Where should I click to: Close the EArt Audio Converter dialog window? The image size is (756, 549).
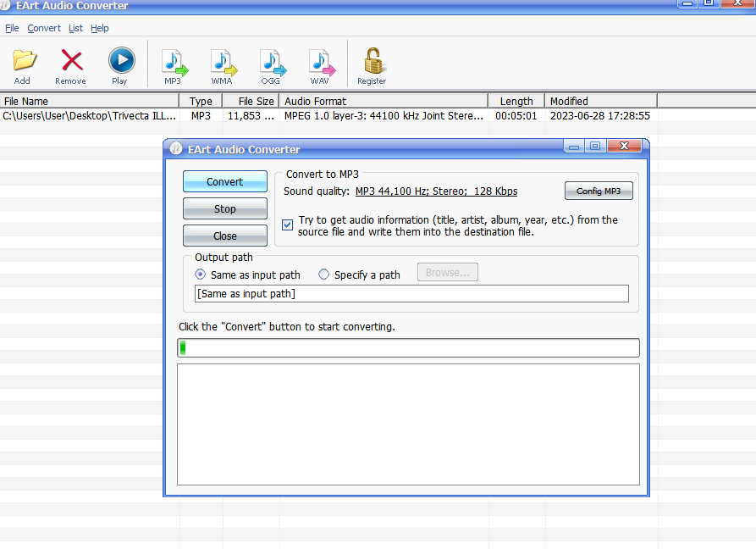point(625,146)
